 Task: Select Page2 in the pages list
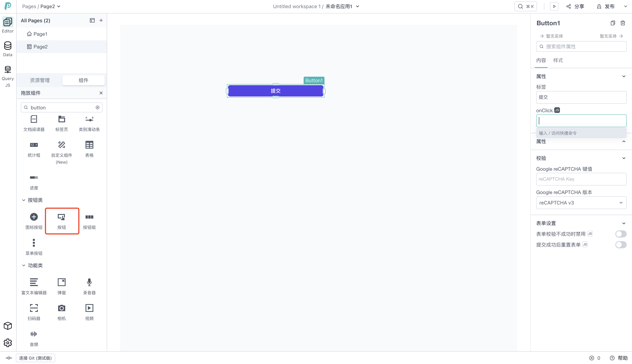point(62,47)
